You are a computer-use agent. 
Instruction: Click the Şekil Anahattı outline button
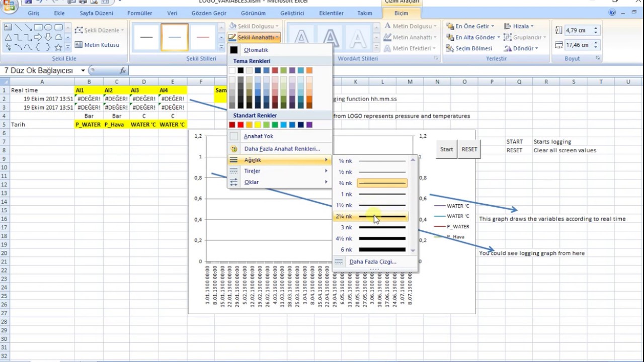(x=254, y=37)
